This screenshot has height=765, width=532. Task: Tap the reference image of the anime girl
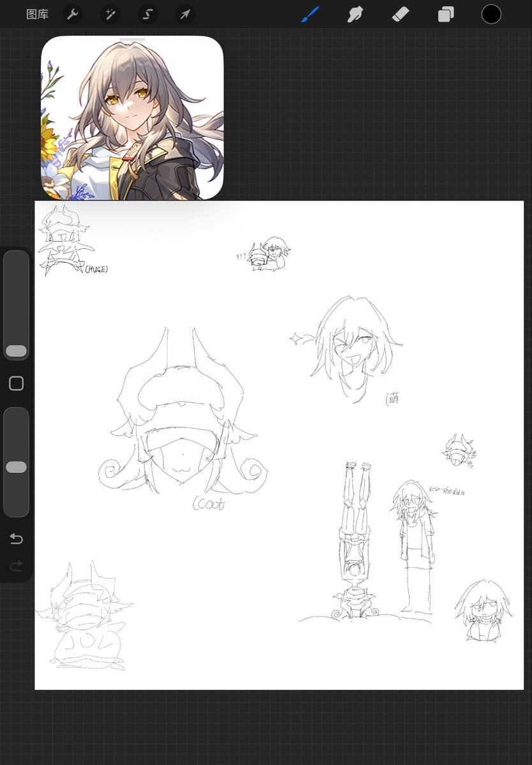coord(132,119)
